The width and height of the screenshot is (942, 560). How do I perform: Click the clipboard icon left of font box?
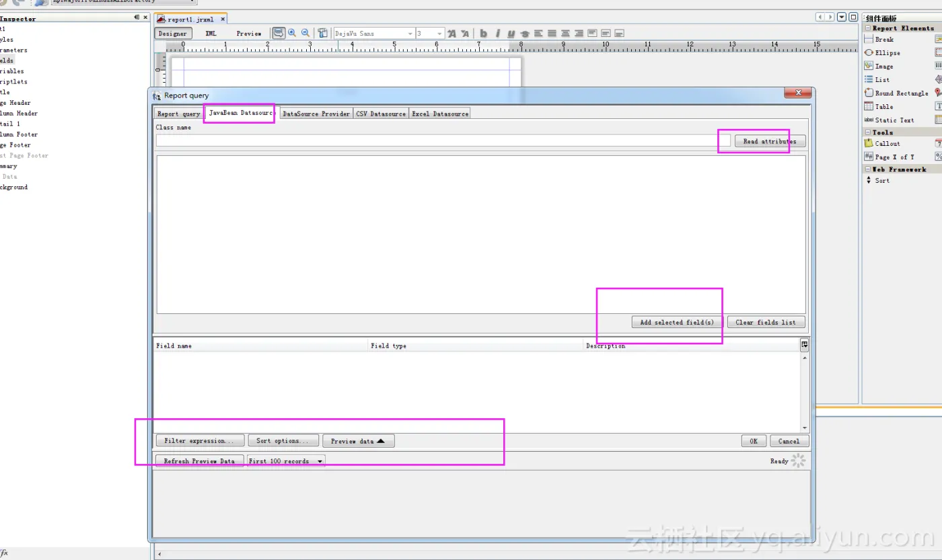pos(323,33)
